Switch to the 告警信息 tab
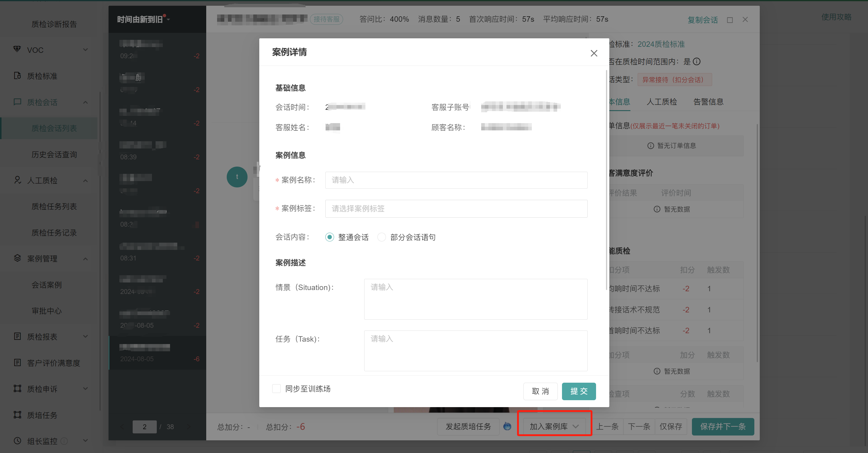Screen dimensions: 868x453 [708, 102]
